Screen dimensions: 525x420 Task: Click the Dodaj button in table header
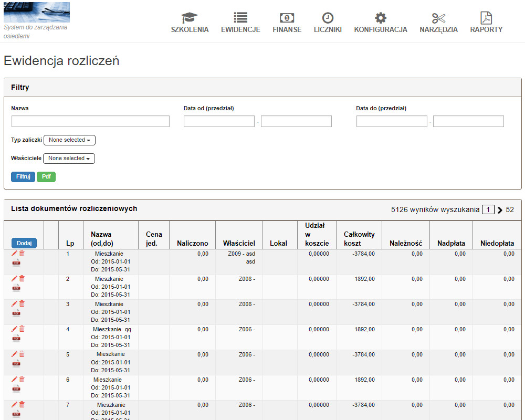pyautogui.click(x=24, y=243)
